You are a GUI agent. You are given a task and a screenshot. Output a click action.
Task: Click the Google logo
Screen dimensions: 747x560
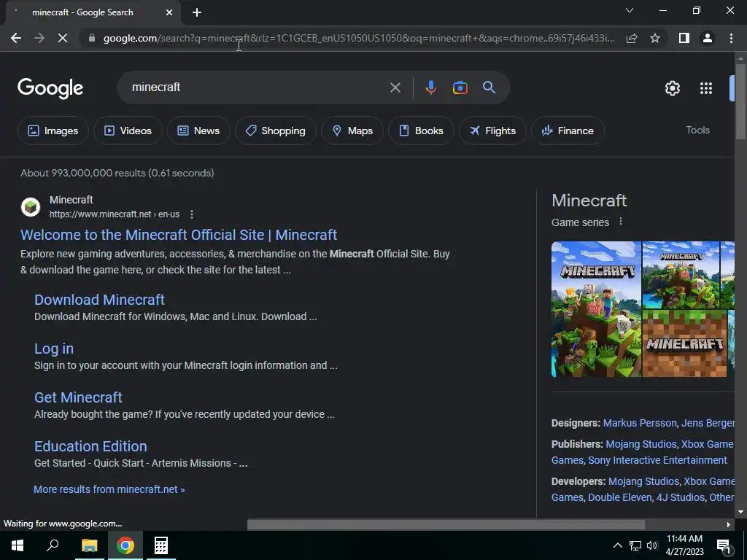coord(50,88)
